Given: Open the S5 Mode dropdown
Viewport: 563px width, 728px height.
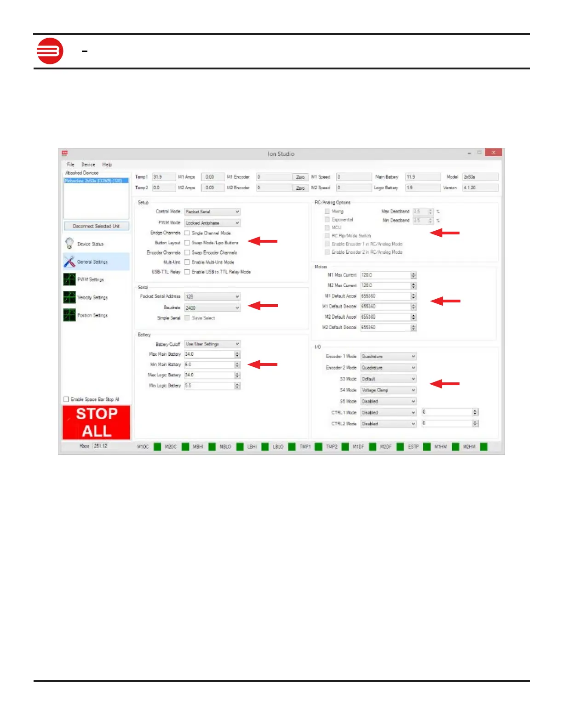Looking at the screenshot, I should 388,401.
